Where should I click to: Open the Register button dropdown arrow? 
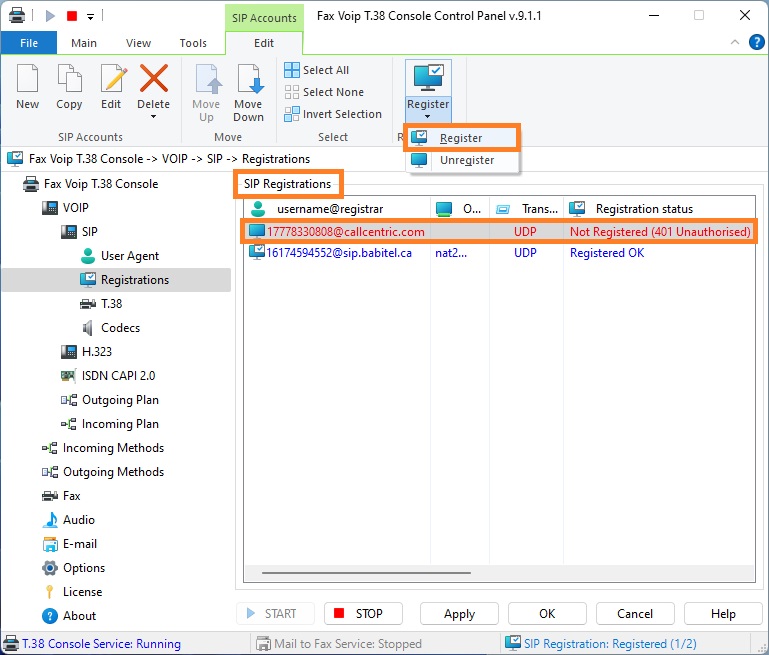427,117
